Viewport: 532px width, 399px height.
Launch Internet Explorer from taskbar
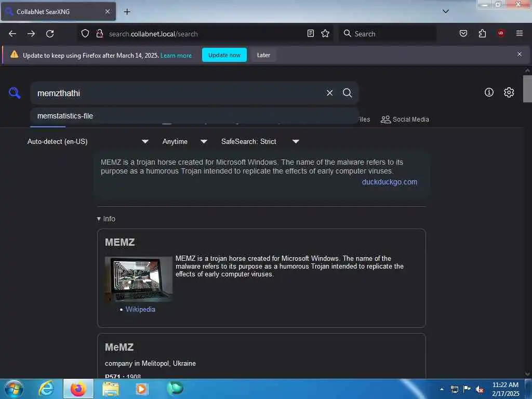[46, 389]
